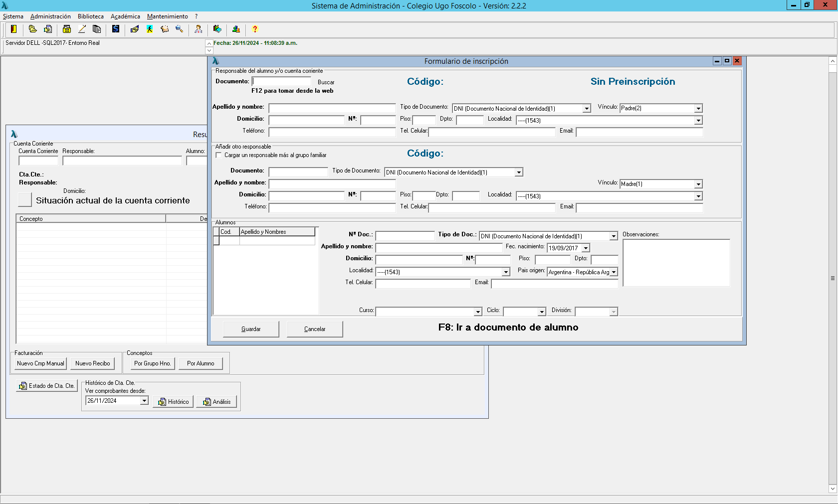Open the first Tipo de Documento dropdown

pos(587,108)
